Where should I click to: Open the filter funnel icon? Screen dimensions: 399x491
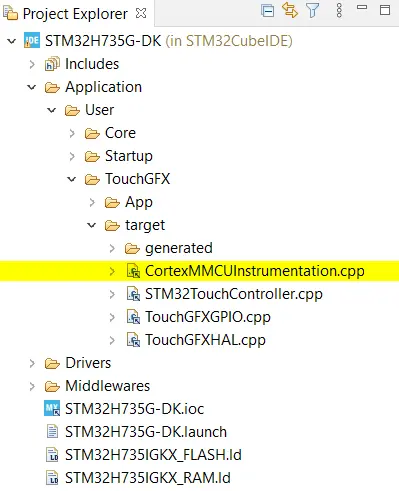[x=313, y=10]
